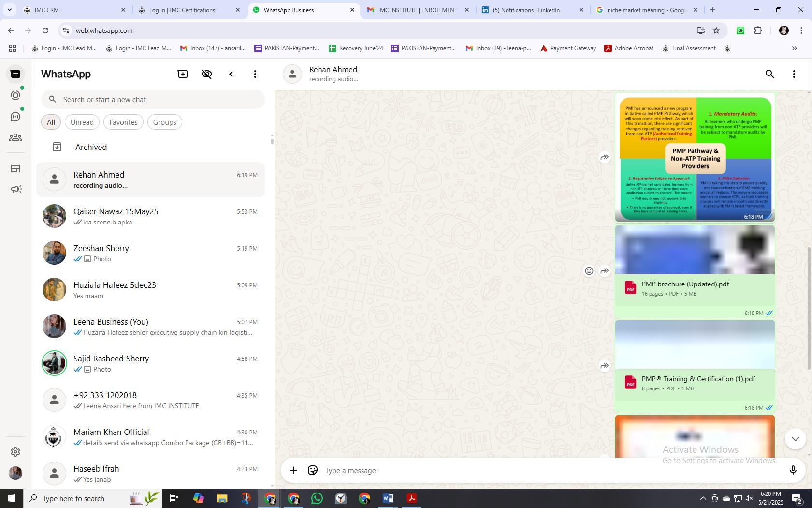The image size is (812, 508).
Task: Open PMP Training & Certification (1).pdf attachment
Action: (695, 383)
